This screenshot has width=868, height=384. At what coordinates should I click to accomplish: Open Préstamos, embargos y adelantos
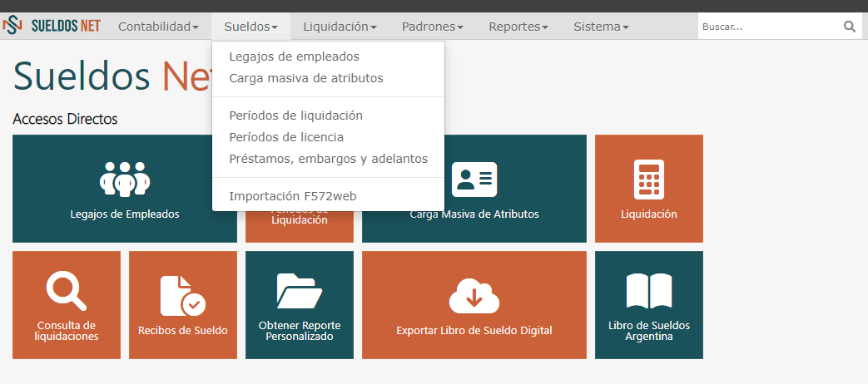328,159
